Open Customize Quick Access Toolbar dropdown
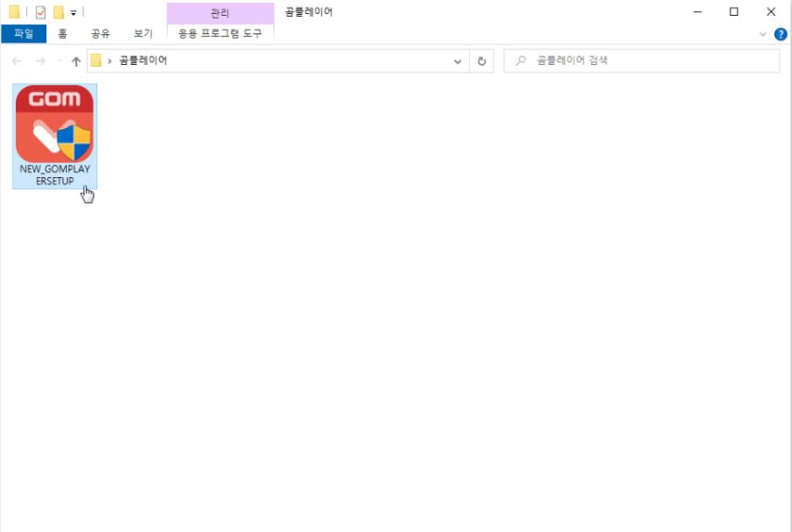 (73, 13)
